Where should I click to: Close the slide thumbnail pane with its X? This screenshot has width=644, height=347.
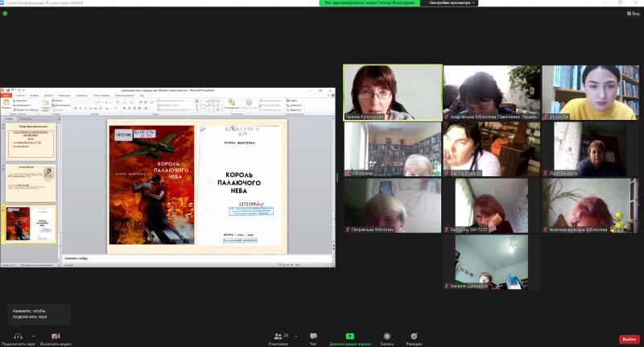59,119
